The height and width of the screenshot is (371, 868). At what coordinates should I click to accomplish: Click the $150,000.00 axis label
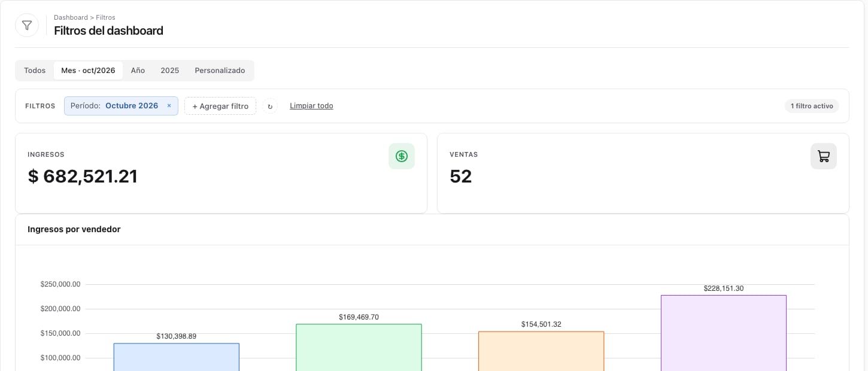(x=60, y=333)
